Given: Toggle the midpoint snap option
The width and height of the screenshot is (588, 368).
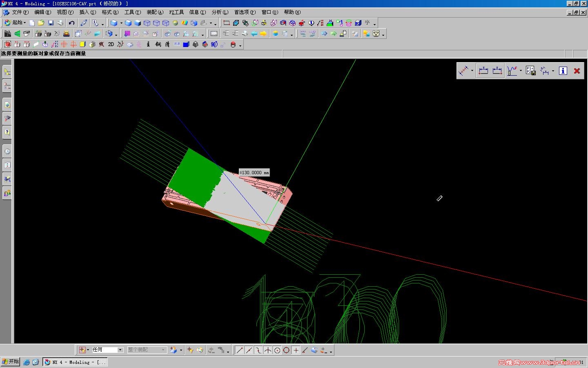Looking at the screenshot, I should (249, 350).
